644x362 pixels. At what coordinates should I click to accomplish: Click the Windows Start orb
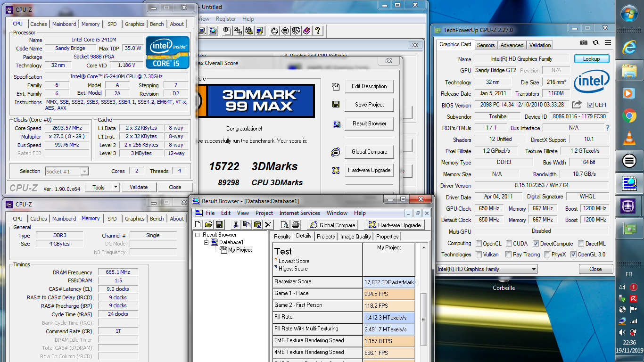(x=629, y=13)
